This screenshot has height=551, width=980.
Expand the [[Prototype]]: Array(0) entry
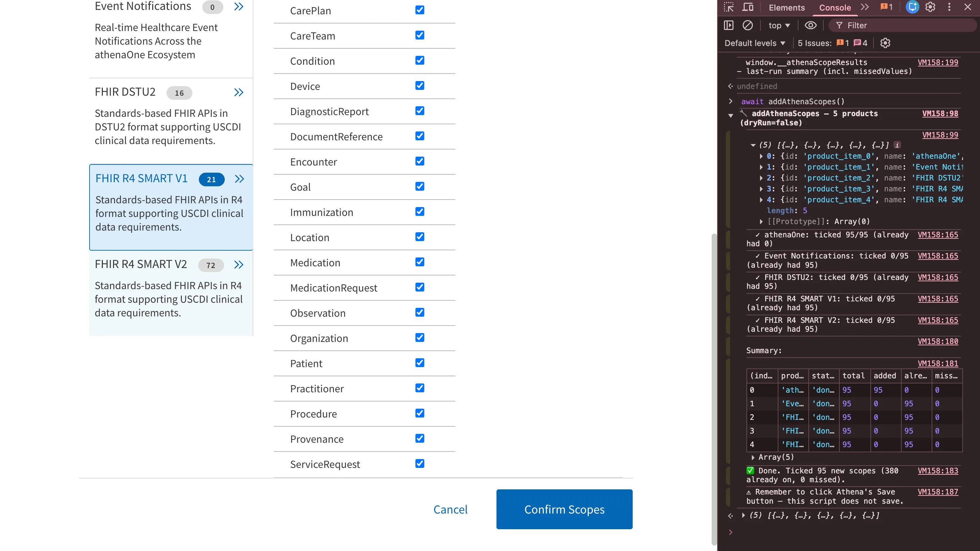click(x=761, y=221)
